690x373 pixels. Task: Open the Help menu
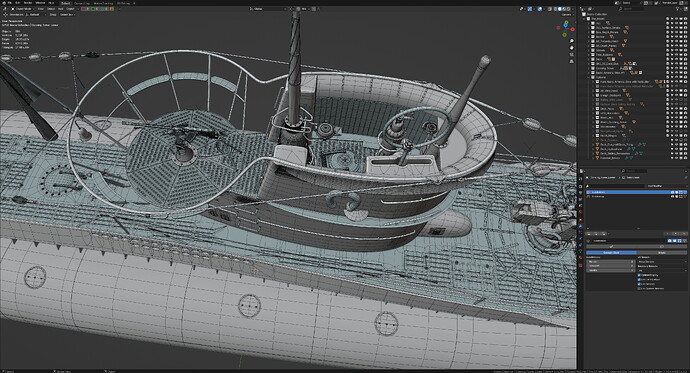click(51, 3)
